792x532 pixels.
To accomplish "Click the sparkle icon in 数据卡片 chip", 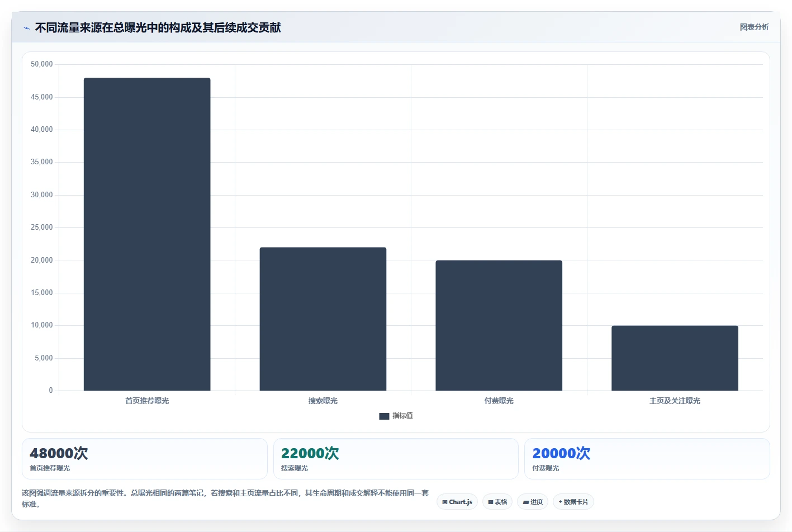I will pos(560,502).
